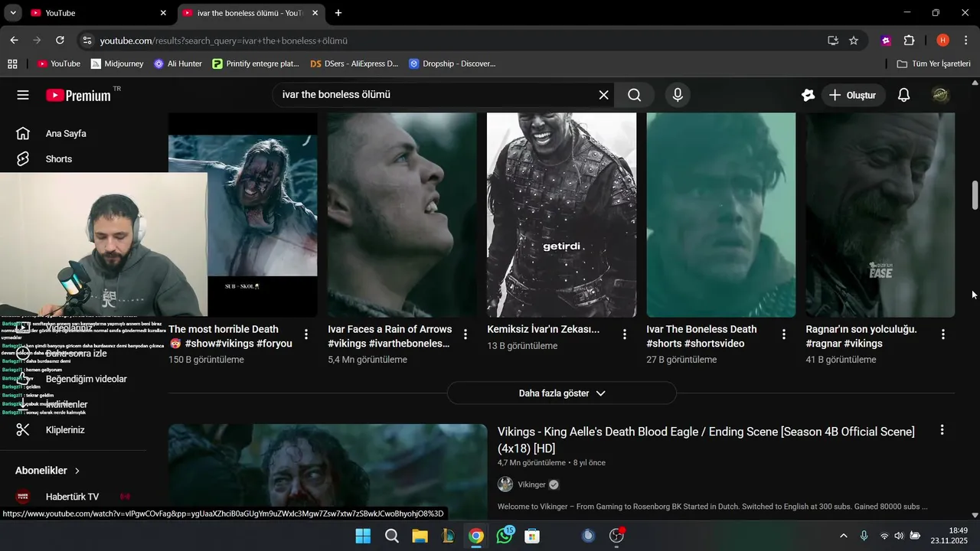Play the 'Kemiksiz İvar'ın Zekası' short thumbnail
The width and height of the screenshot is (980, 551).
point(561,214)
